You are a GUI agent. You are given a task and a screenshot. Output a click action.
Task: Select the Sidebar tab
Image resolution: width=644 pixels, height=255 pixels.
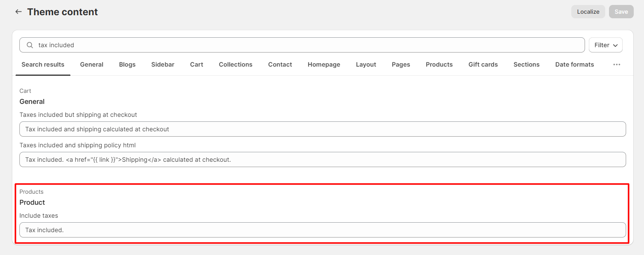pos(163,65)
